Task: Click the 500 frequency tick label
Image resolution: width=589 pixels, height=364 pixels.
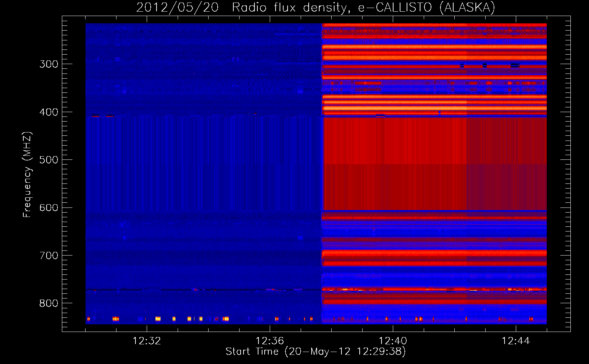Action: [x=49, y=160]
